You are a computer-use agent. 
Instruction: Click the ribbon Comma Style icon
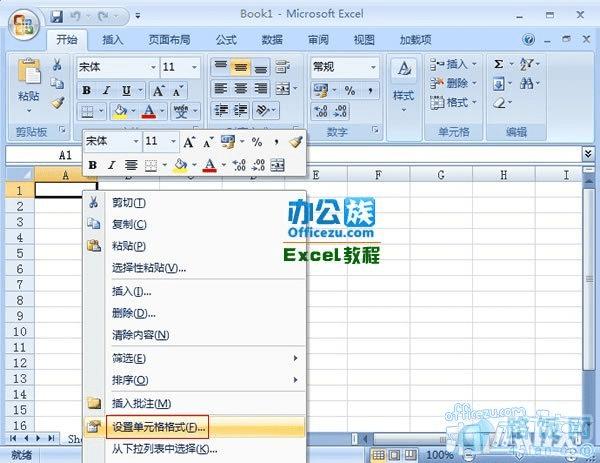tap(370, 91)
